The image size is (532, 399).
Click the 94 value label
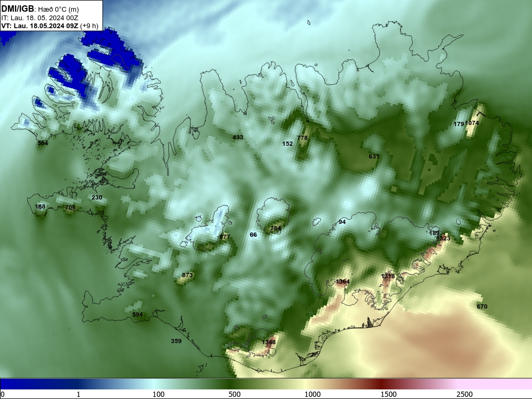pos(342,222)
